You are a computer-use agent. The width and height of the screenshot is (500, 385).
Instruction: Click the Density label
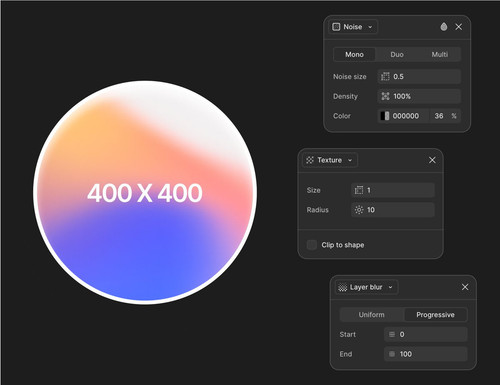click(x=345, y=96)
